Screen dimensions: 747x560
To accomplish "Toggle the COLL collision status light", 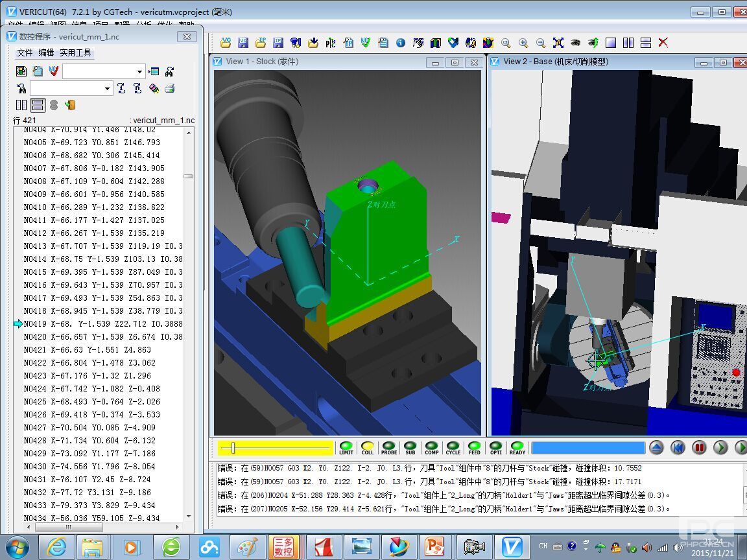I will (x=367, y=448).
